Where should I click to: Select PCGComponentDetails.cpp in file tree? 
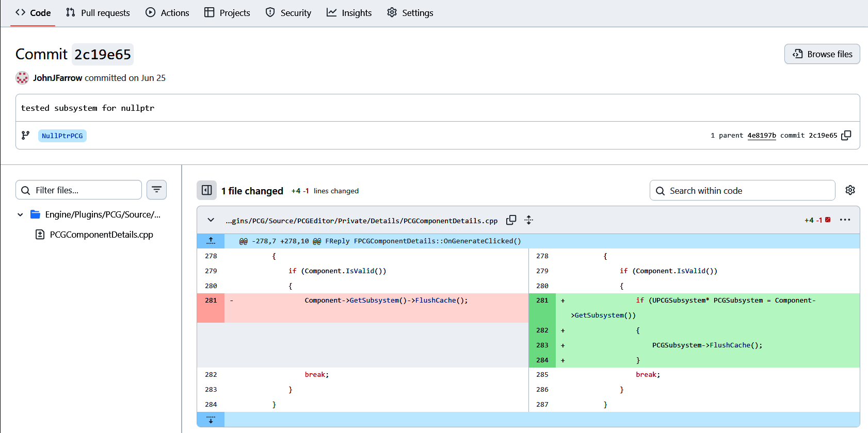click(101, 235)
